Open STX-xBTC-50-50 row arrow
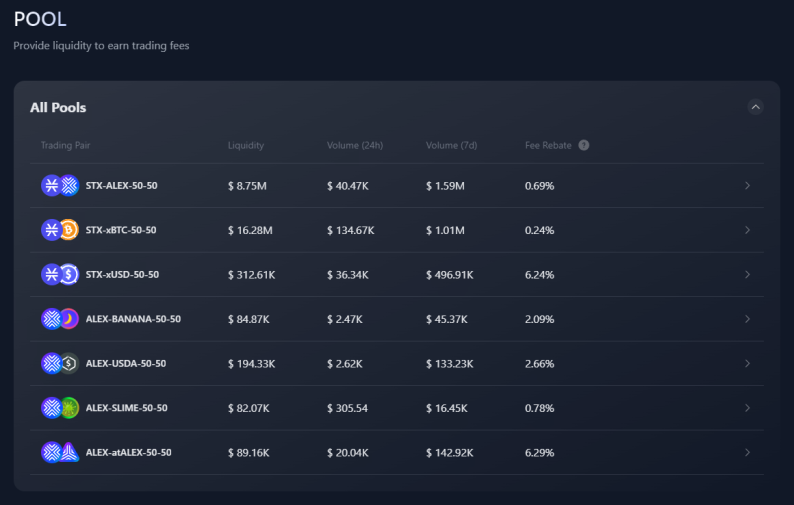 [x=747, y=230]
